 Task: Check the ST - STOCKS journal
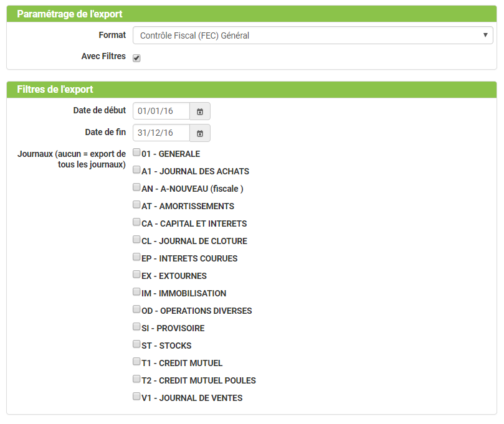136,344
